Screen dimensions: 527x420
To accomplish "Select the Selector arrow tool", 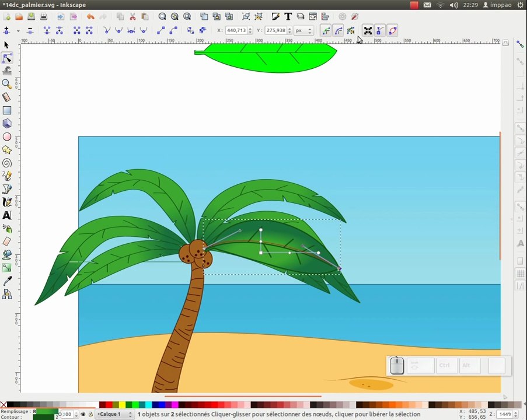I will coord(6,45).
